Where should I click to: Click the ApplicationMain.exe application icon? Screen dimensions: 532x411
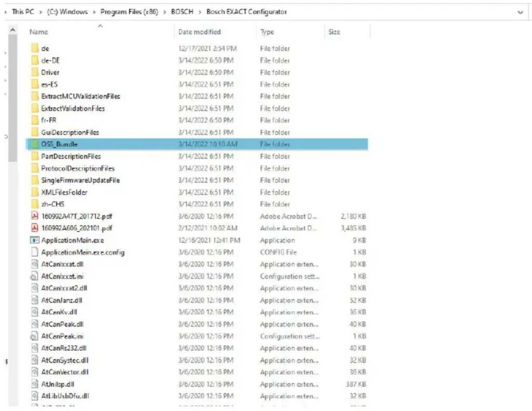[35, 240]
